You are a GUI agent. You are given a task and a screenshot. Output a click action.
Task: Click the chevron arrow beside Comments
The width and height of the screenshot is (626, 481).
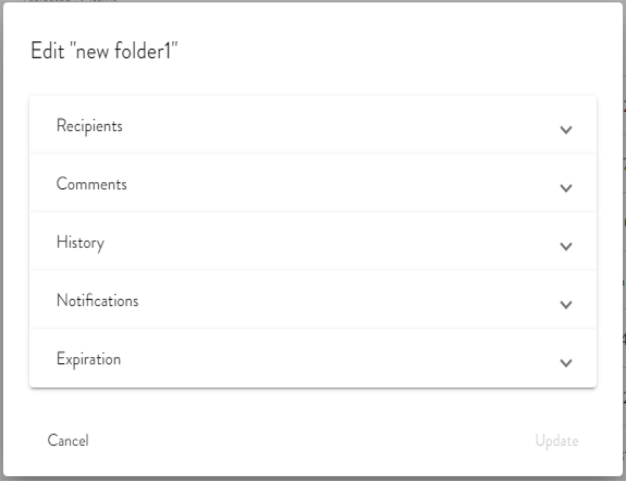[x=566, y=188]
